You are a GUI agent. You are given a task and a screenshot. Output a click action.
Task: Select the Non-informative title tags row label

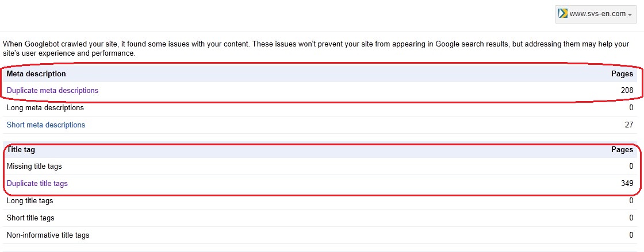click(48, 235)
